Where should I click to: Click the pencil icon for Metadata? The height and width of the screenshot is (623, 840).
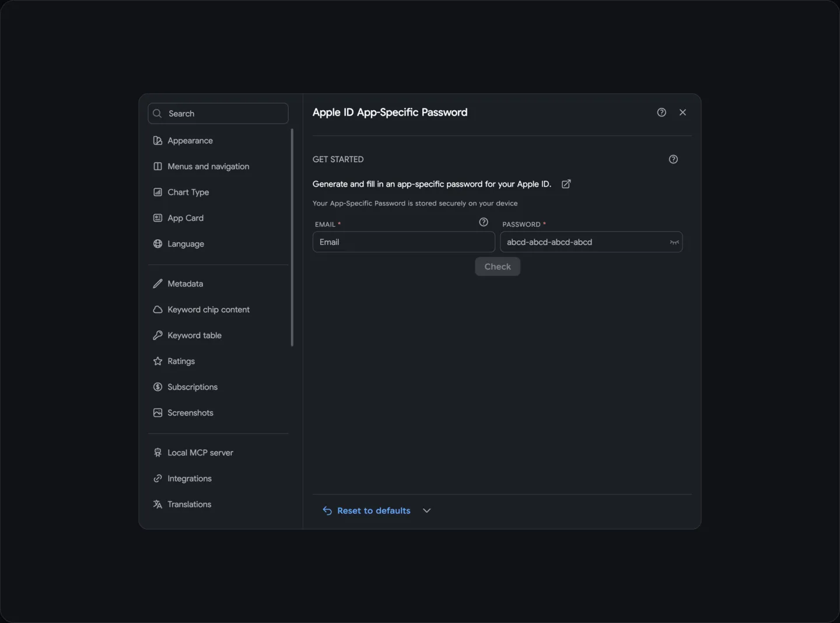tap(157, 283)
